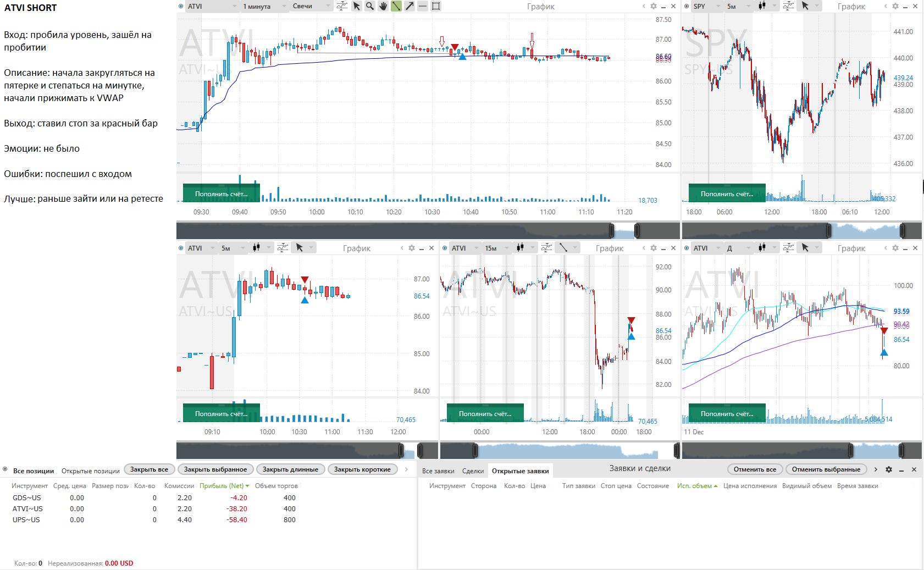Screen dimensions: 924x570
Task: Select the arrow cursor tool in the 1-minute chart
Action: [x=357, y=6]
